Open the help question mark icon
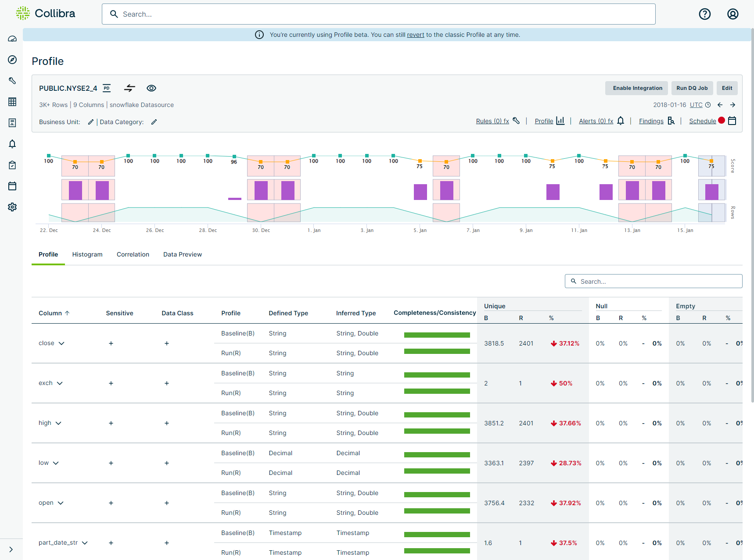754x560 pixels. [x=704, y=14]
